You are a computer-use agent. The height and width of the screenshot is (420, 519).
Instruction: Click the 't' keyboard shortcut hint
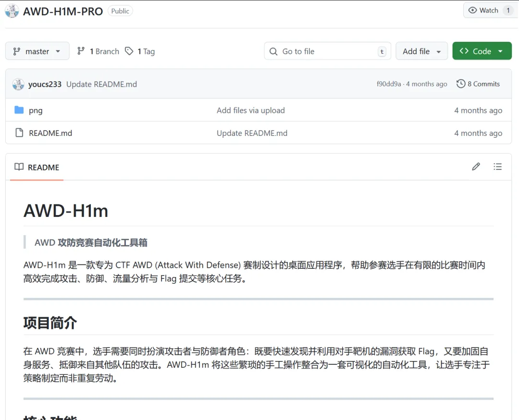(382, 51)
